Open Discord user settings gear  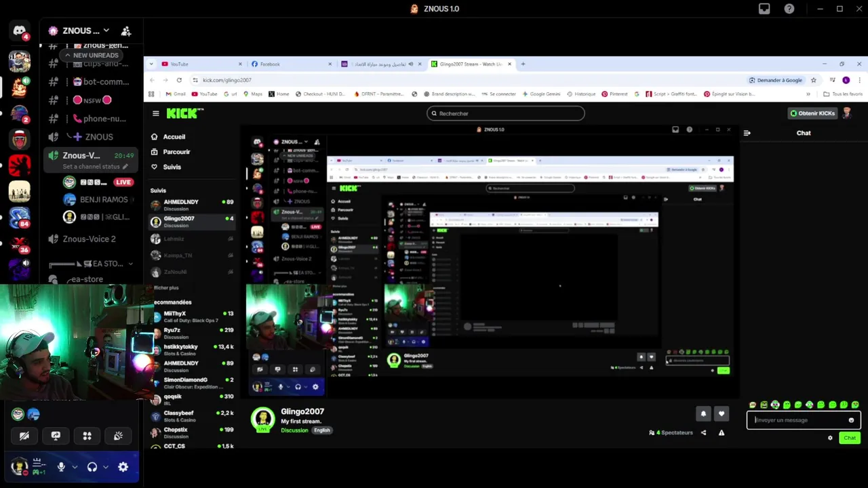123,466
